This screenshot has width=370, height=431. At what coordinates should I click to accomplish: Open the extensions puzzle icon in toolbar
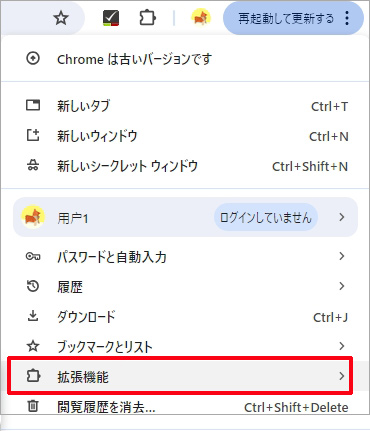tap(147, 18)
